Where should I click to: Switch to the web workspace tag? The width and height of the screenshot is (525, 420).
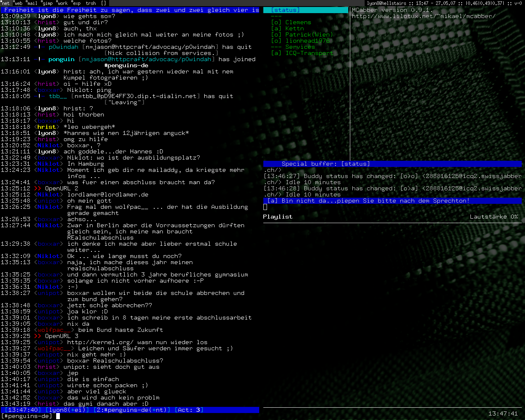coord(18,3)
